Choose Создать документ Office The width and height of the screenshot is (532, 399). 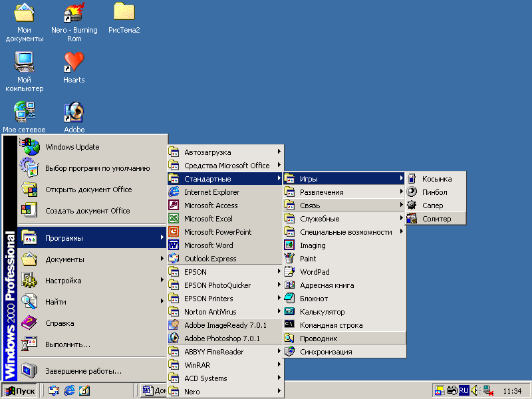pyautogui.click(x=92, y=211)
